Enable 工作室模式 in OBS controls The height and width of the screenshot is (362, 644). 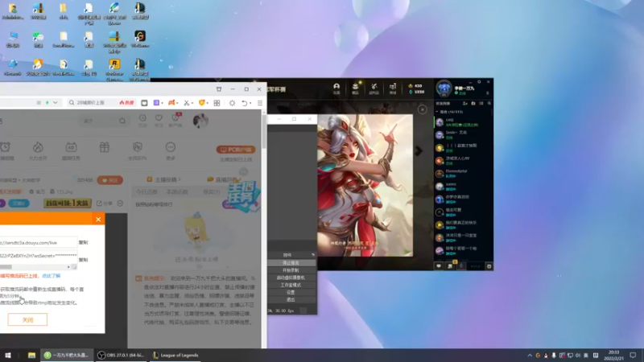pyautogui.click(x=291, y=285)
